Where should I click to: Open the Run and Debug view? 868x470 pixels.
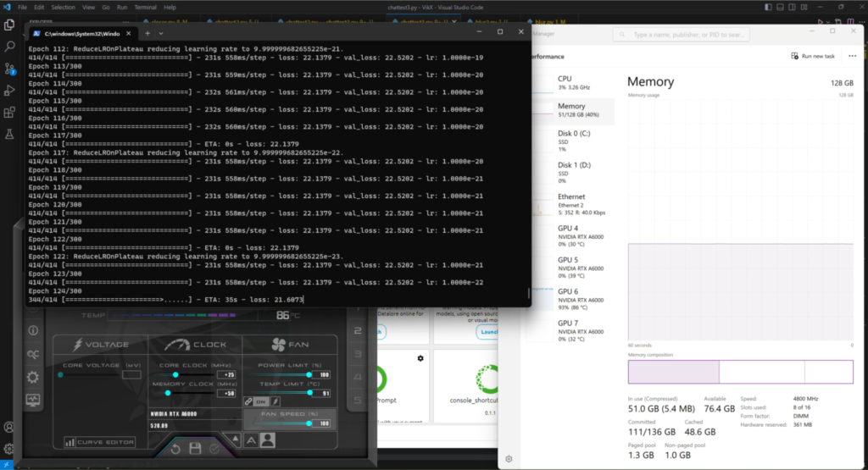click(9, 91)
